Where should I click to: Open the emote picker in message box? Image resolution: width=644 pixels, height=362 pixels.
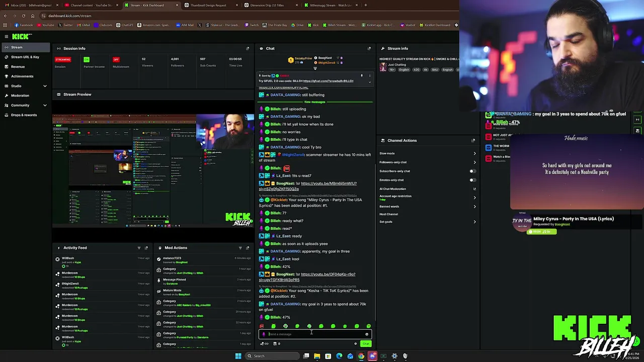pos(367,334)
